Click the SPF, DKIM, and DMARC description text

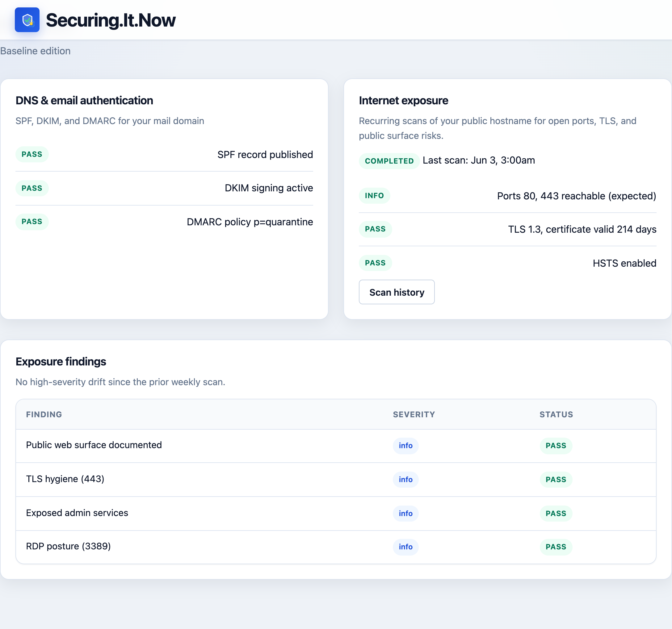click(110, 121)
